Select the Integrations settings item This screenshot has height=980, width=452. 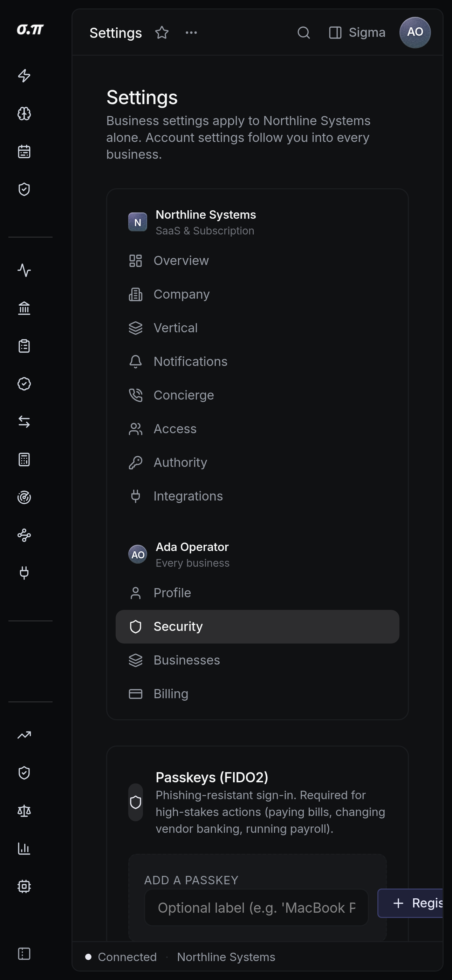(x=257, y=496)
